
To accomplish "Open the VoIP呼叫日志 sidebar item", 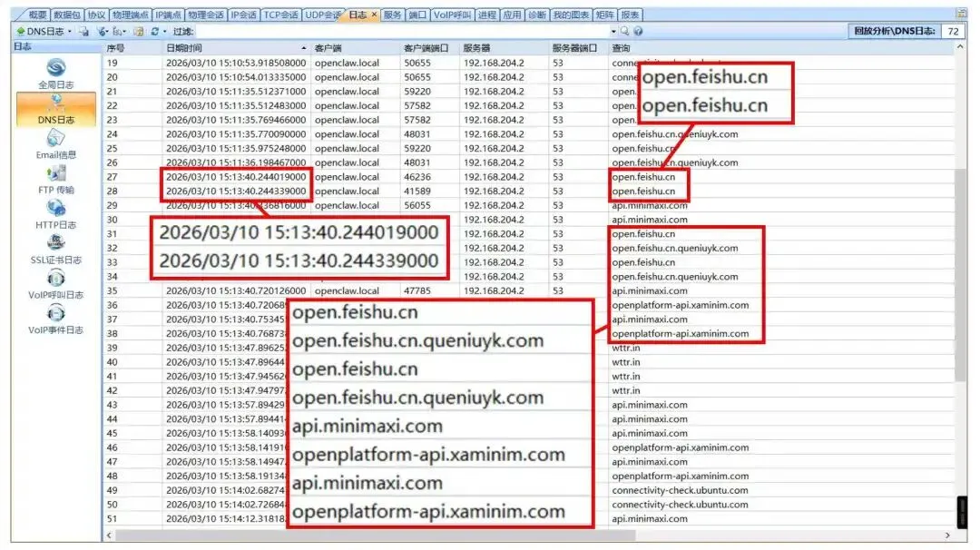I will [55, 284].
